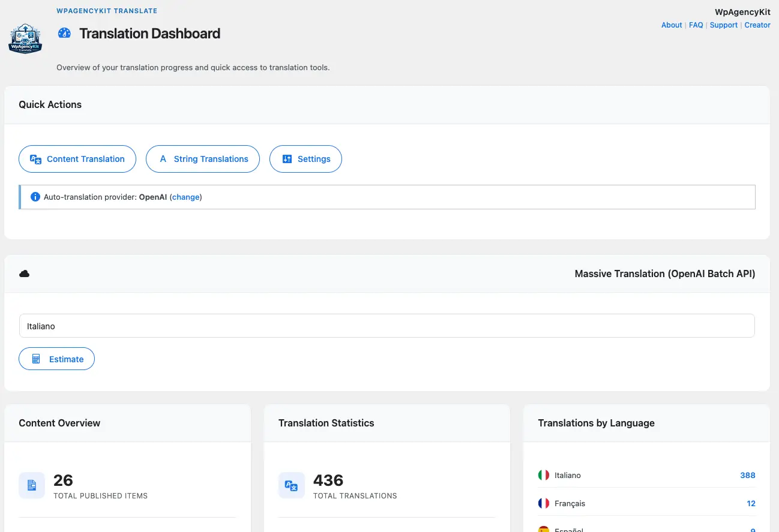
Task: Click the Italiano language row label
Action: pyautogui.click(x=568, y=475)
